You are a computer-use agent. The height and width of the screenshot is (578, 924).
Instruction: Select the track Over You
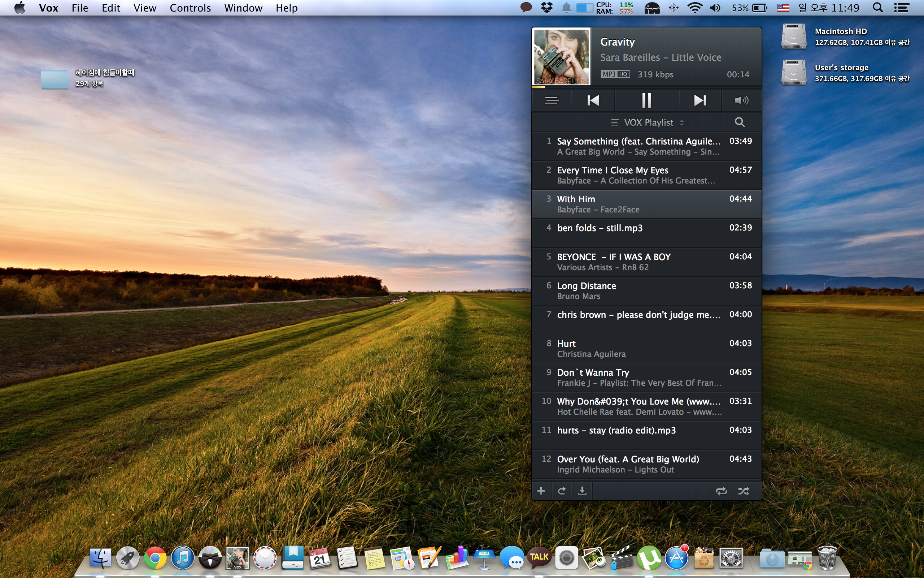pyautogui.click(x=646, y=465)
